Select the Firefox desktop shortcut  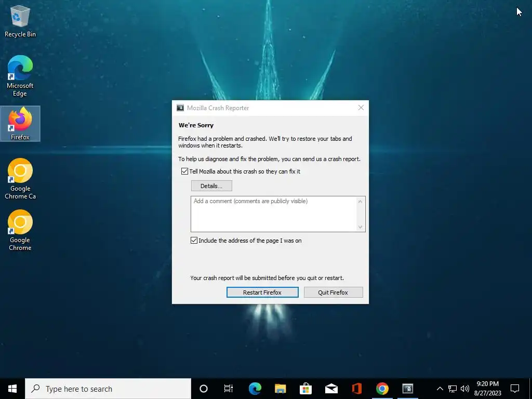[x=20, y=124]
